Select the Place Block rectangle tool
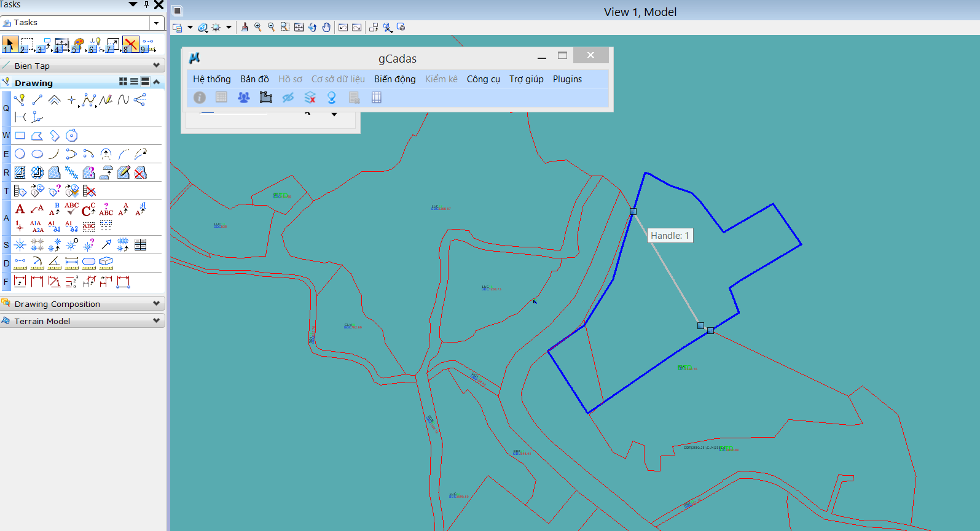 click(20, 136)
